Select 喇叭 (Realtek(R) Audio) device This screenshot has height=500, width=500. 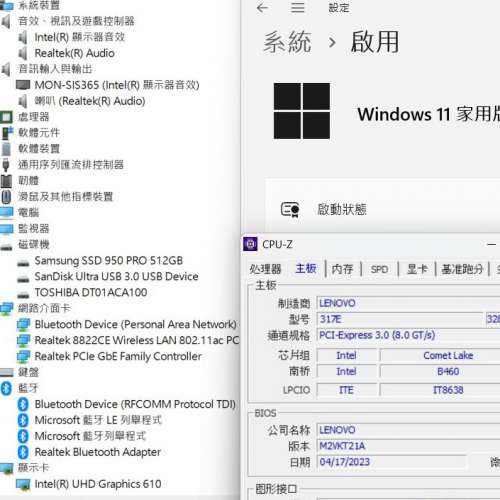pos(90,101)
